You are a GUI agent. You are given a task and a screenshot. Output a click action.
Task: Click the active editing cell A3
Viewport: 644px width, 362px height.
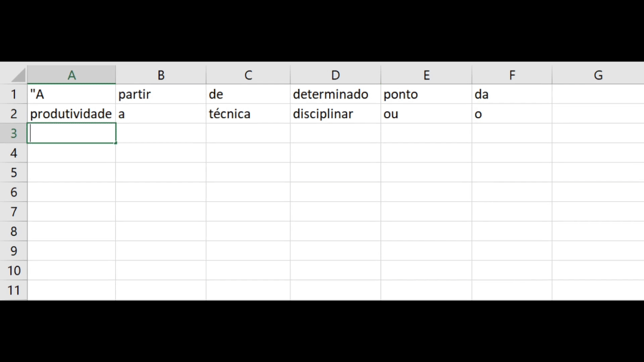pos(72,134)
